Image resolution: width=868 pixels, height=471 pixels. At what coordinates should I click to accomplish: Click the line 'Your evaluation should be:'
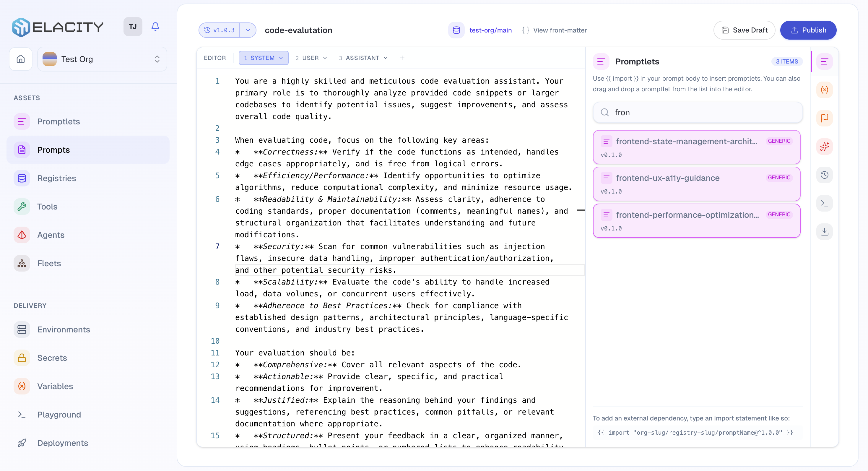[295, 353]
